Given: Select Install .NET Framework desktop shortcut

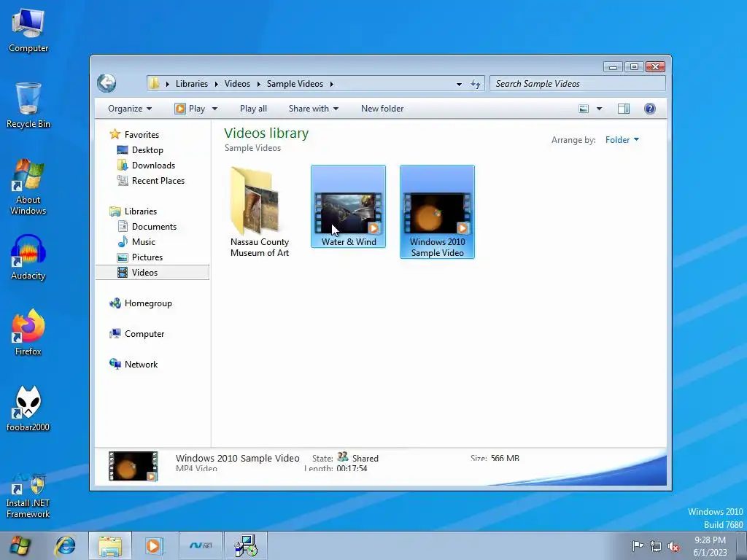Looking at the screenshot, I should click(28, 496).
